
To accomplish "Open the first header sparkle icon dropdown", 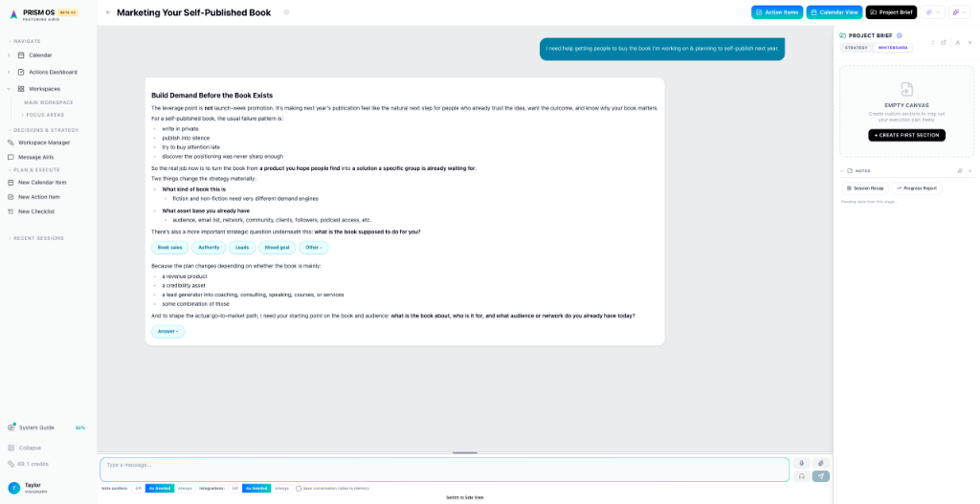I will [x=932, y=12].
